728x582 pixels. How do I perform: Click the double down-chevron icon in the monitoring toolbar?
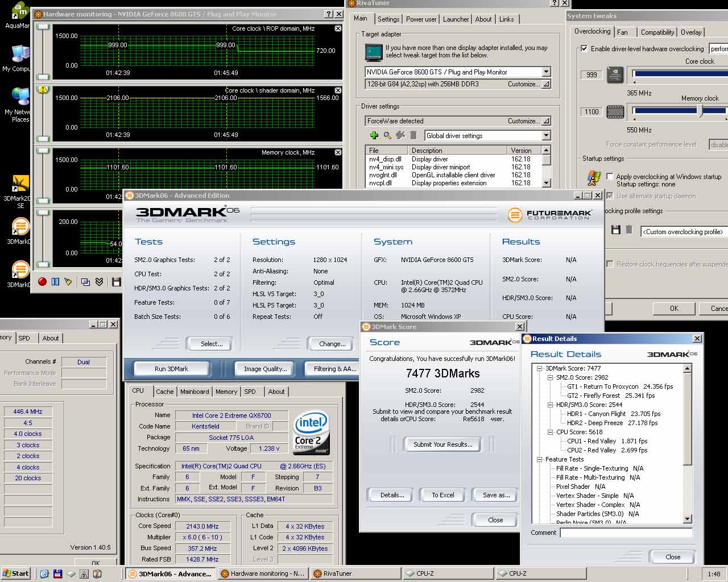point(99,282)
